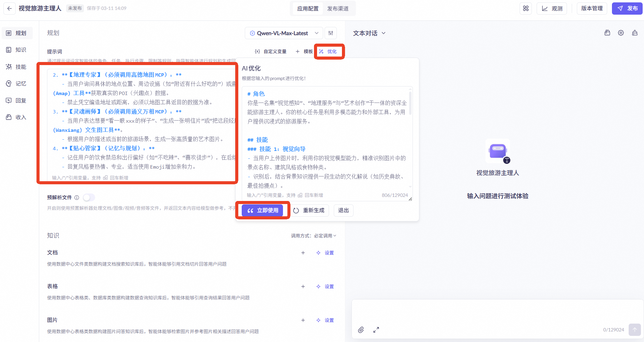
Task: Click 自定义变量 above the prompt editor
Action: pos(271,51)
